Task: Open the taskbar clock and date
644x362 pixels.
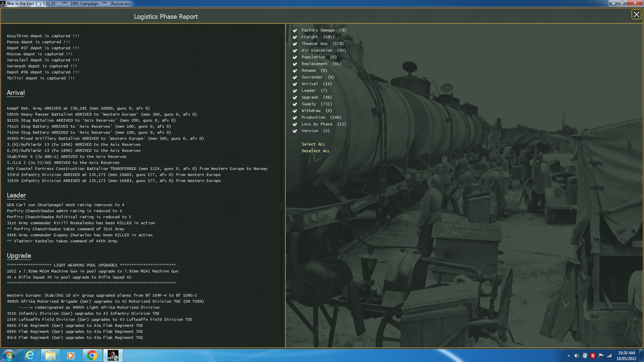Action: coord(626,356)
